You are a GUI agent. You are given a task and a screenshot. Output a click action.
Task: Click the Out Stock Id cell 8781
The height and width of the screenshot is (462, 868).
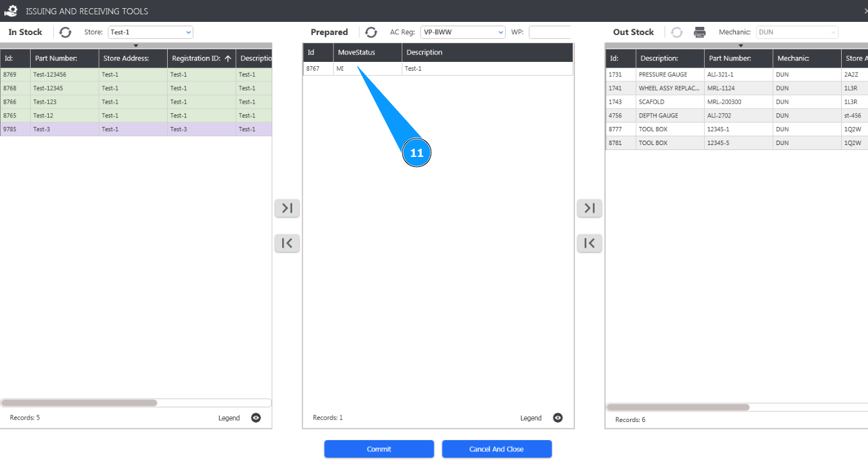point(621,143)
